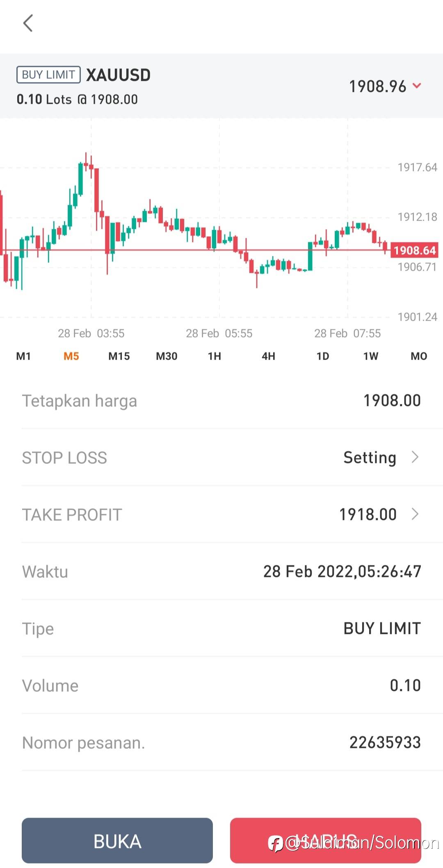The height and width of the screenshot is (868, 443).
Task: Tap the Take Profit value 1918.00
Action: pos(368,514)
